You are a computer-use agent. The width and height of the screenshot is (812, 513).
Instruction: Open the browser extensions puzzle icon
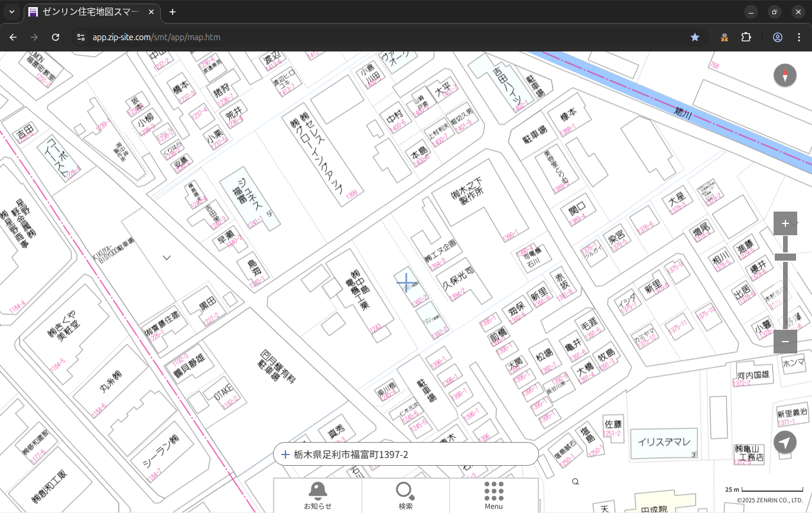tap(746, 37)
